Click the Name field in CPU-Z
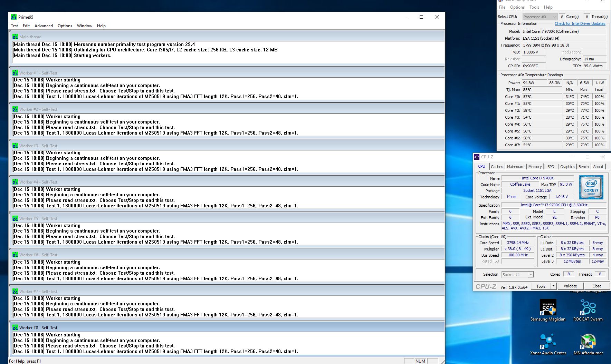 coord(537,178)
